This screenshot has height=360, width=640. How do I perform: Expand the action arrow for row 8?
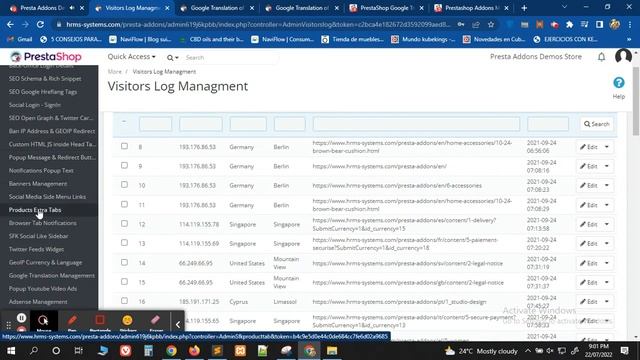pyautogui.click(x=607, y=147)
